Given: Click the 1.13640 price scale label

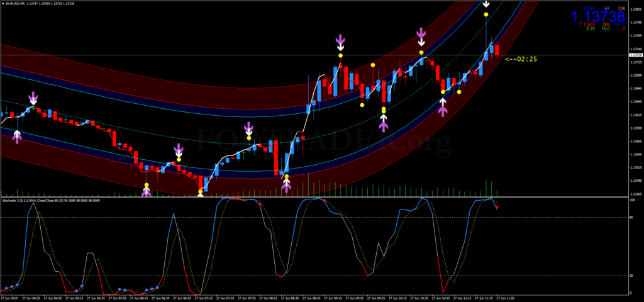Looking at the screenshot, I should pos(636,102).
